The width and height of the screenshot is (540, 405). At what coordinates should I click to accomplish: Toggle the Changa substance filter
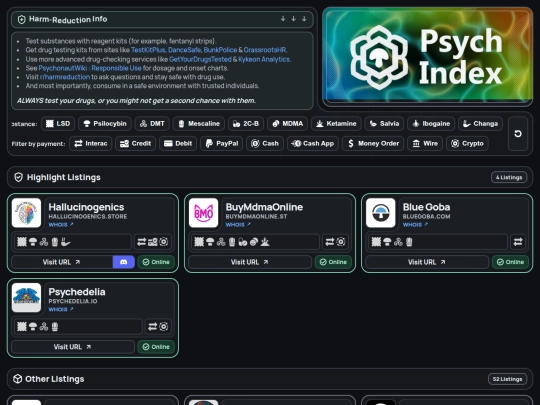coord(480,124)
